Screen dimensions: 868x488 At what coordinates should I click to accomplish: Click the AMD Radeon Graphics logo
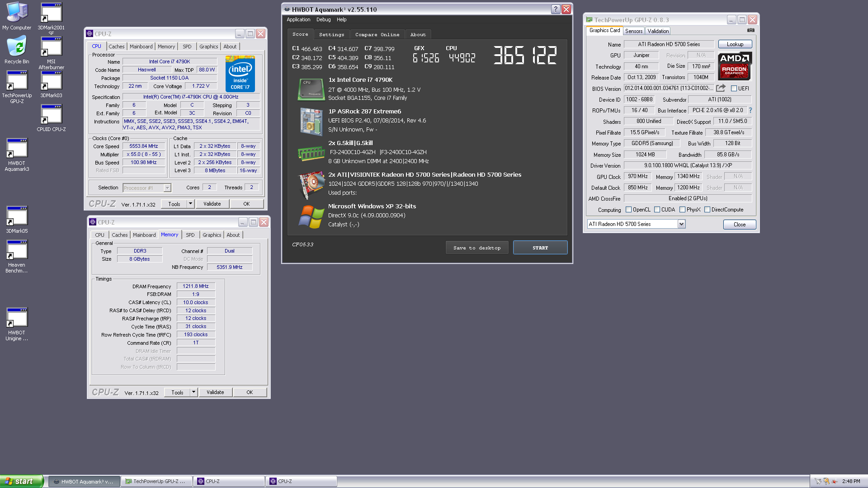click(x=734, y=66)
